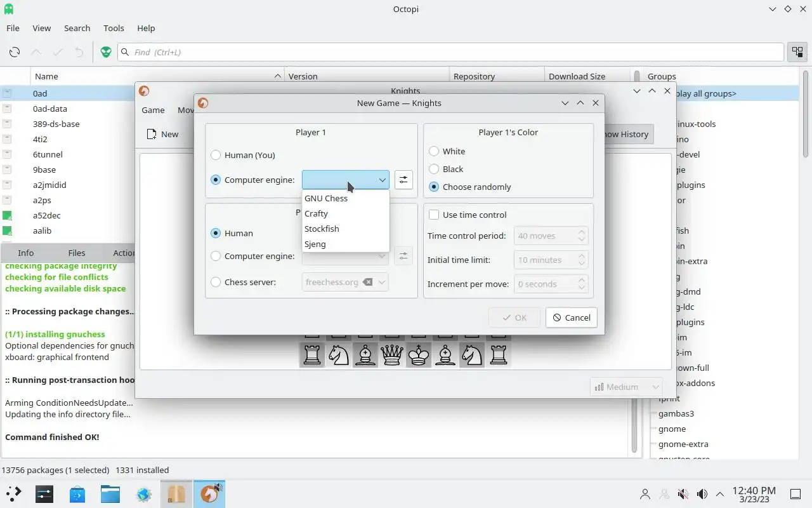Click the Octopi green alien AUR icon

coord(106,52)
